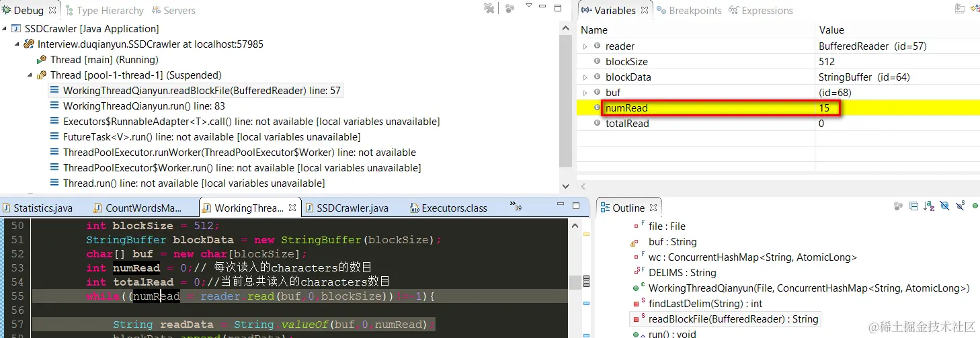The height and width of the screenshot is (338, 980).
Task: Expand the buf variable
Action: coord(585,93)
